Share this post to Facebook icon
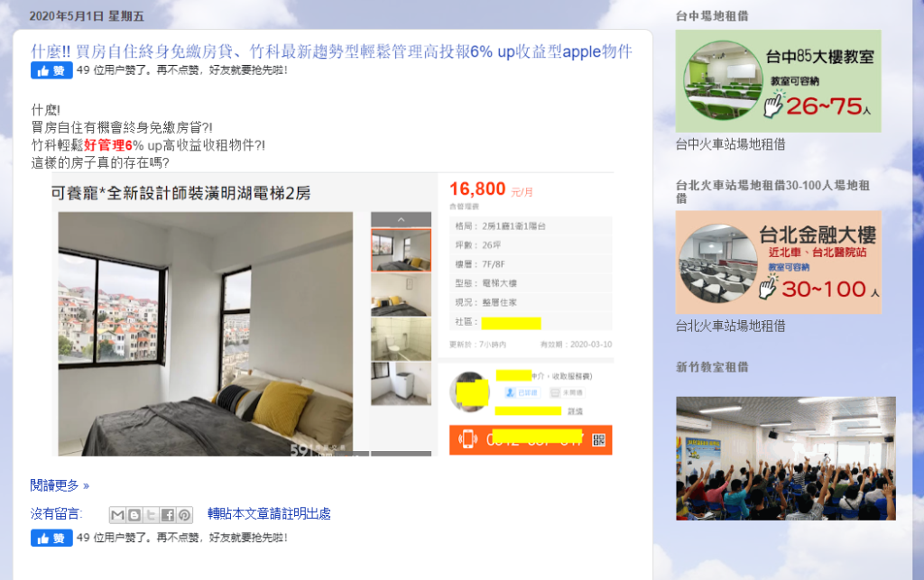Image resolution: width=924 pixels, height=580 pixels. pyautogui.click(x=167, y=515)
